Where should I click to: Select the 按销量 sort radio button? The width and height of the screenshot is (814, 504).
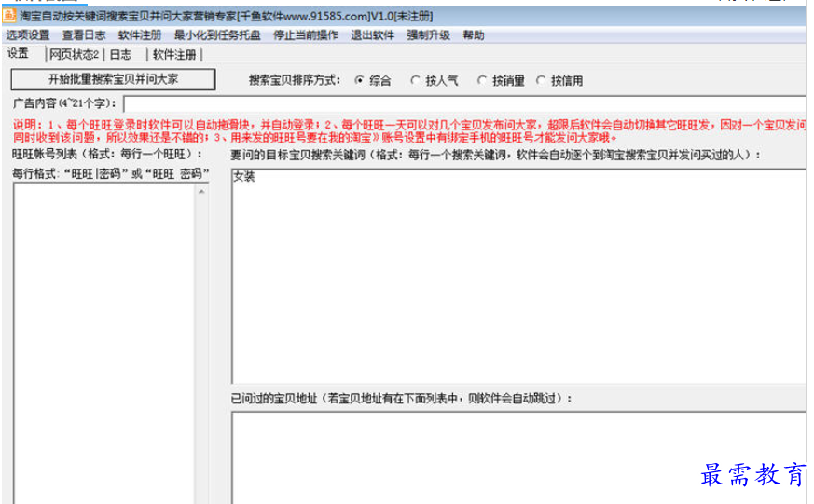(501, 81)
